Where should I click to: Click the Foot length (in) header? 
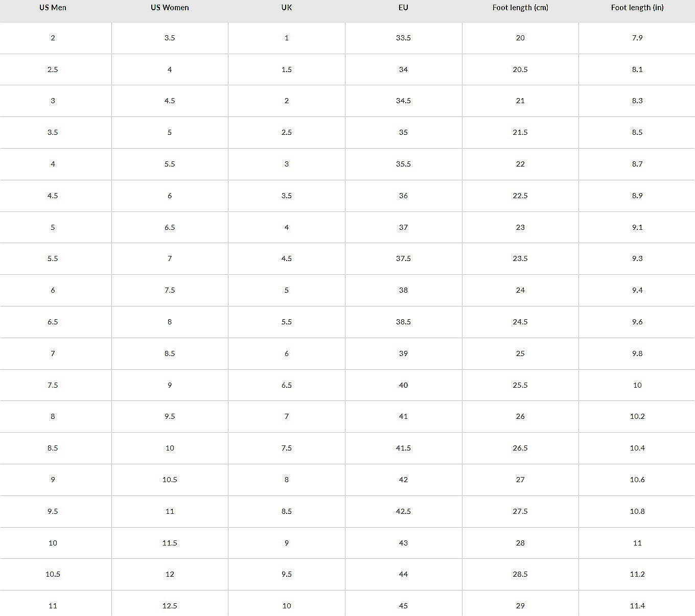click(x=637, y=8)
